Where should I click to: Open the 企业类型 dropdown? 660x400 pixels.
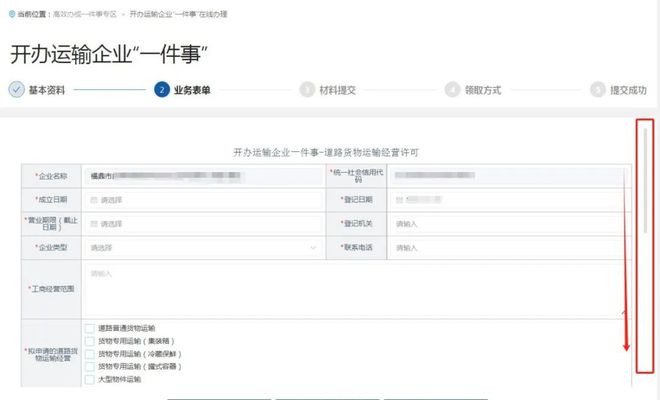(203, 248)
